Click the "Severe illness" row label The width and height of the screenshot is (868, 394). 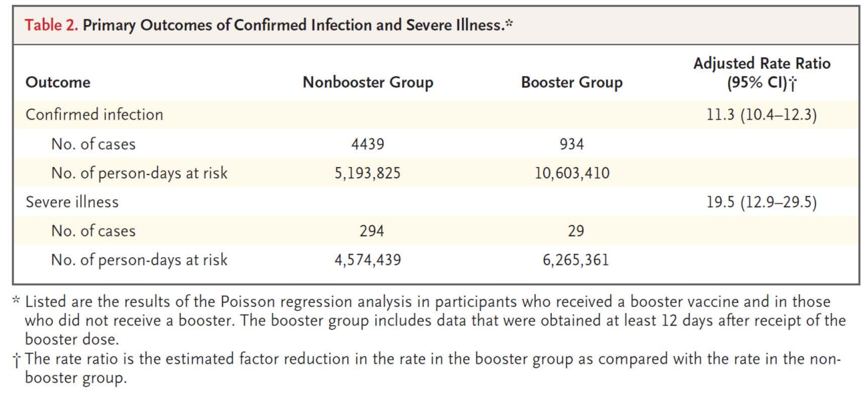coord(72,202)
